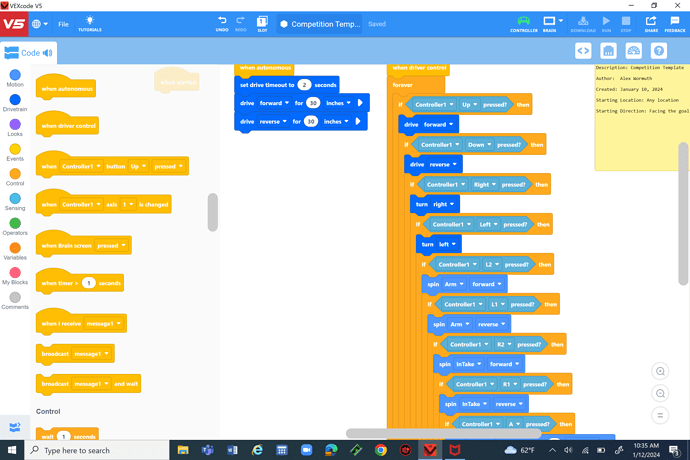Select the Variables block category
Viewport: 690px width, 460px height.
click(x=15, y=251)
